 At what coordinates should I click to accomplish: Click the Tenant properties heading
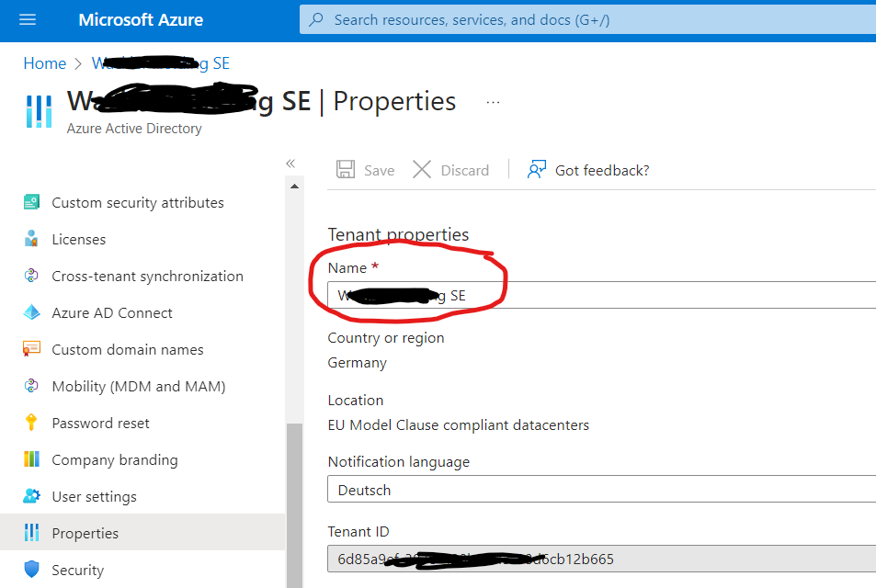pyautogui.click(x=398, y=234)
